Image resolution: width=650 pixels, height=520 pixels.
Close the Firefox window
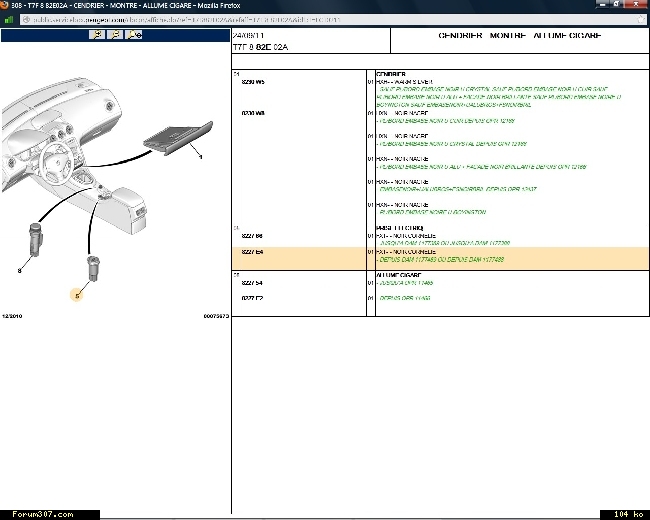636,4
